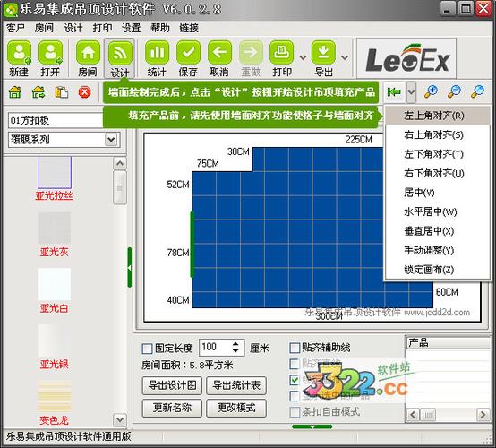Click the 导出设计图 button
496x448 pixels.
172,385
